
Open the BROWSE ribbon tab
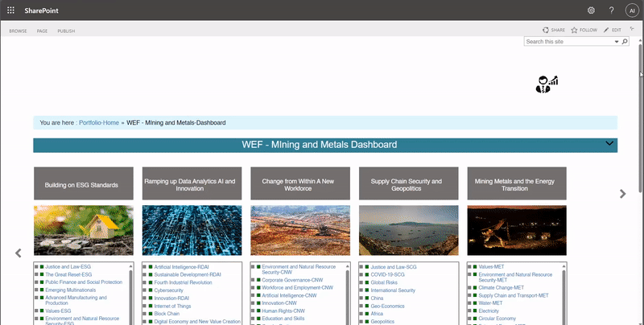18,31
